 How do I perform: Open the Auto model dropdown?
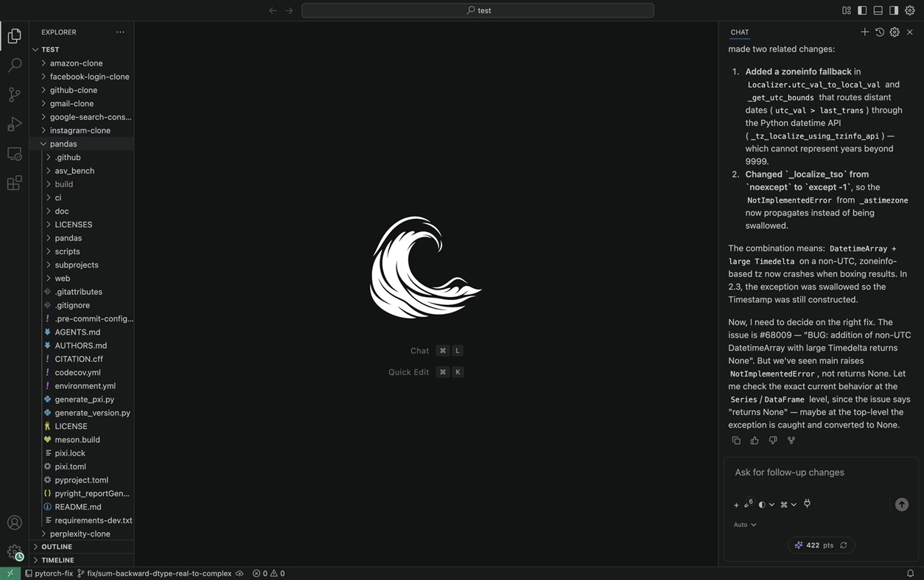(745, 525)
